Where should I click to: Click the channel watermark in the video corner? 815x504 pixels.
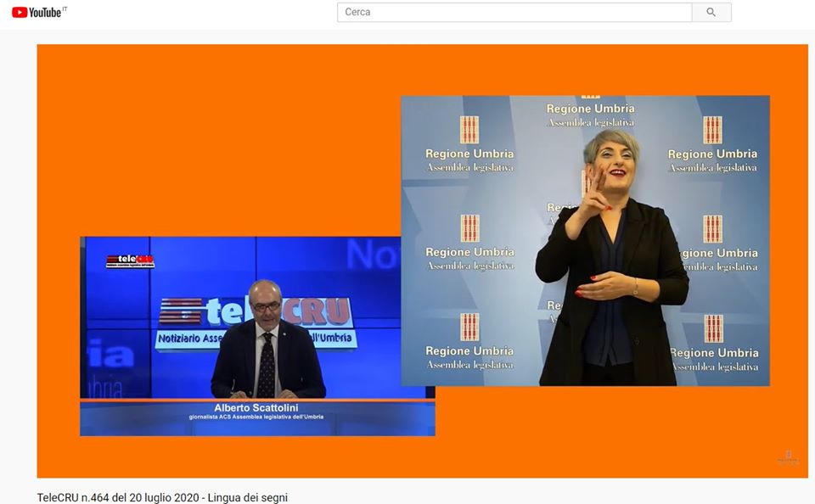(x=788, y=457)
